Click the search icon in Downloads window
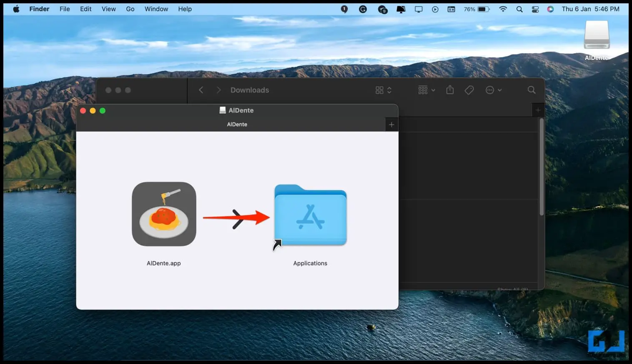This screenshot has width=632, height=364. (532, 90)
